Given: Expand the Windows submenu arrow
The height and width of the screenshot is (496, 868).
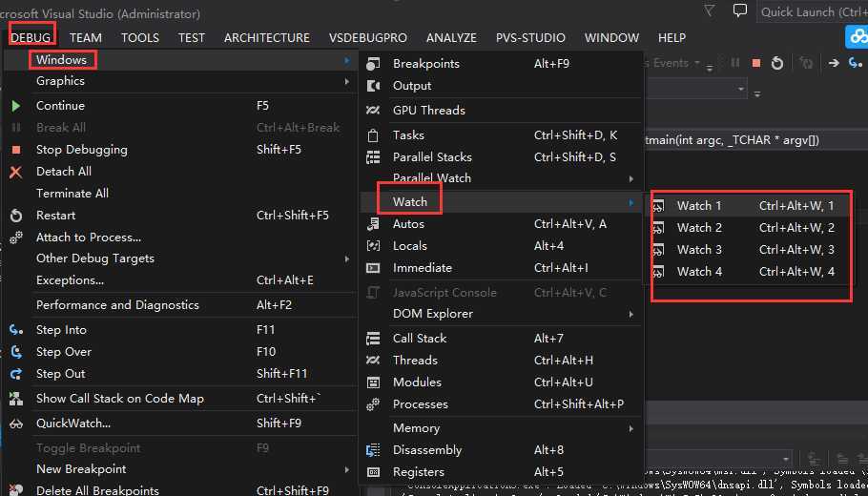Looking at the screenshot, I should click(347, 60).
